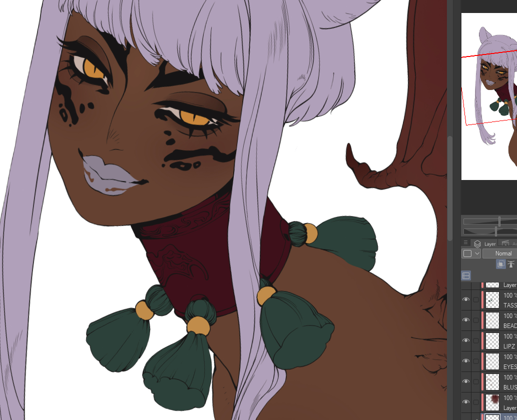Image resolution: width=517 pixels, height=420 pixels.
Task: Hide the BLUS layer
Action: pyautogui.click(x=466, y=381)
